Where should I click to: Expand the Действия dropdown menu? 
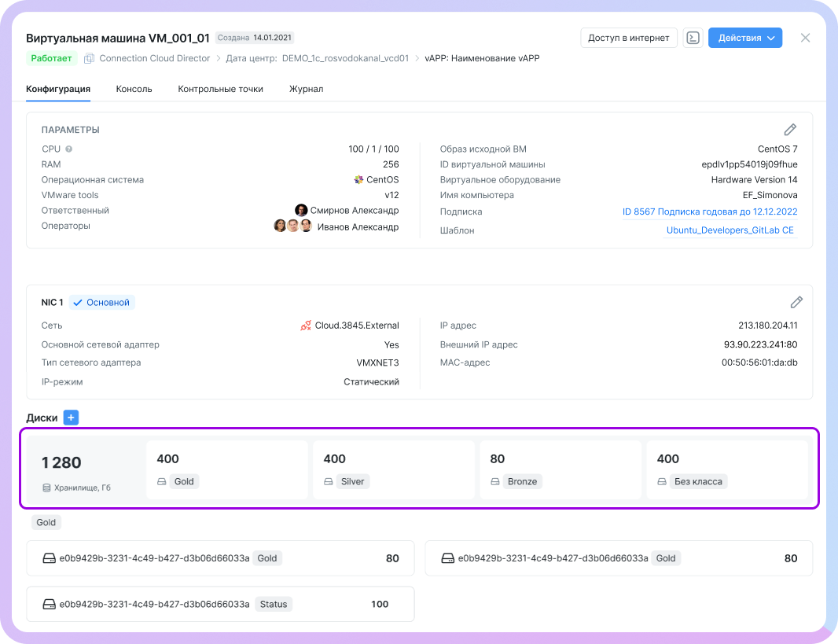(x=744, y=38)
